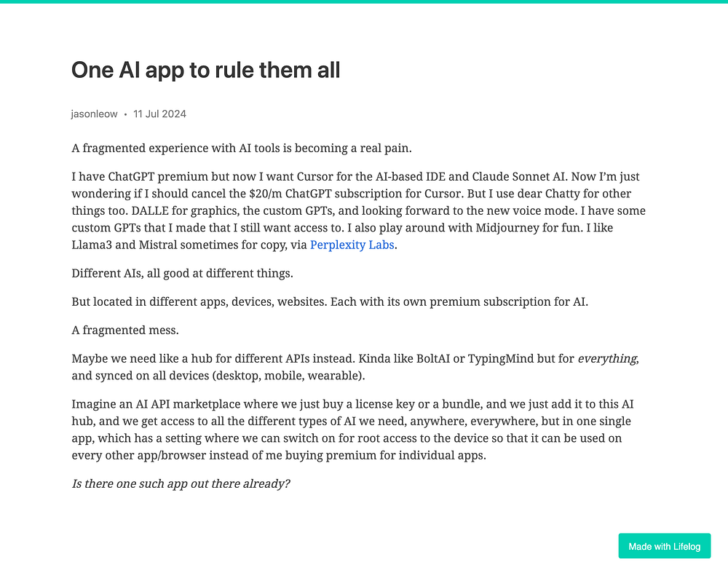Image resolution: width=728 pixels, height=573 pixels.
Task: Click the paragraph starting 'Maybe we need like a hub'
Action: click(355, 367)
